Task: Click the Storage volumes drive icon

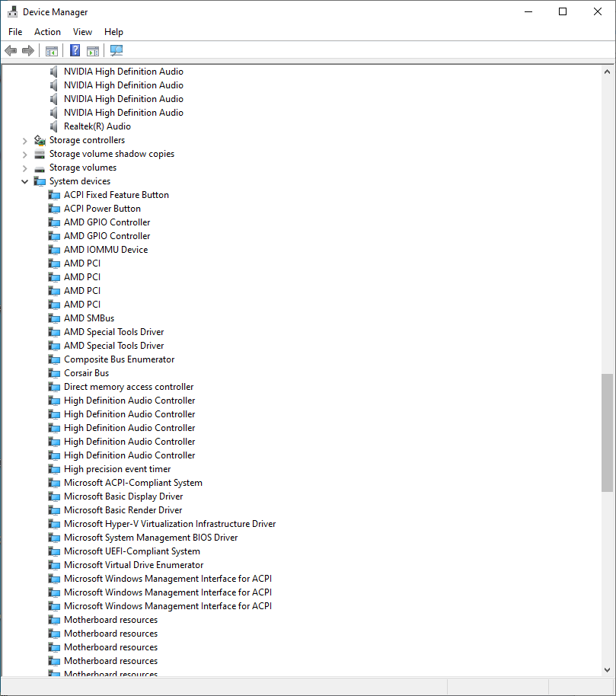Action: click(40, 169)
